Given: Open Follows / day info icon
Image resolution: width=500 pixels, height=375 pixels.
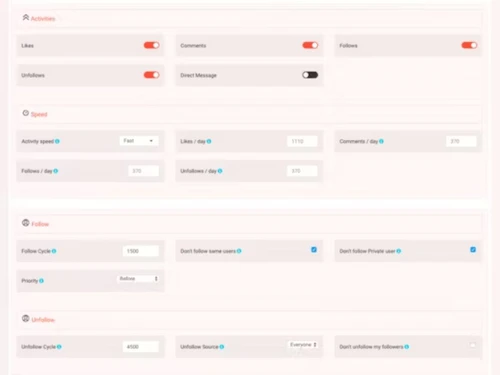Looking at the screenshot, I should 56,171.
